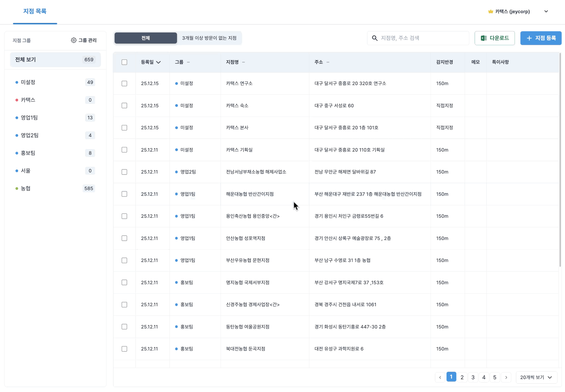Select the 전체 filter tab
The height and width of the screenshot is (392, 565).
pyautogui.click(x=145, y=38)
